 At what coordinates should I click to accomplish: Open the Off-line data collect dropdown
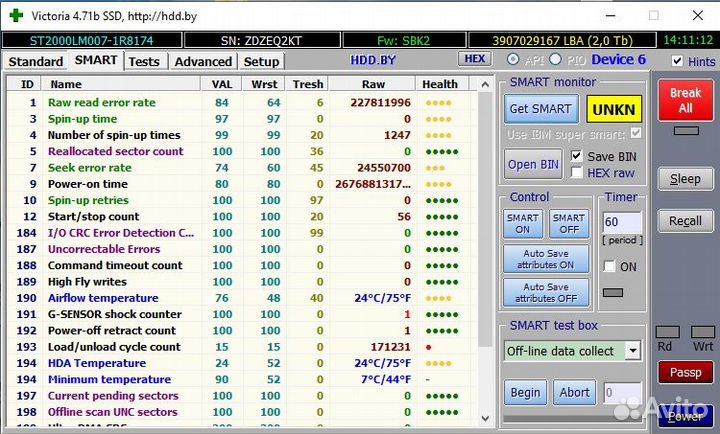[x=632, y=351]
